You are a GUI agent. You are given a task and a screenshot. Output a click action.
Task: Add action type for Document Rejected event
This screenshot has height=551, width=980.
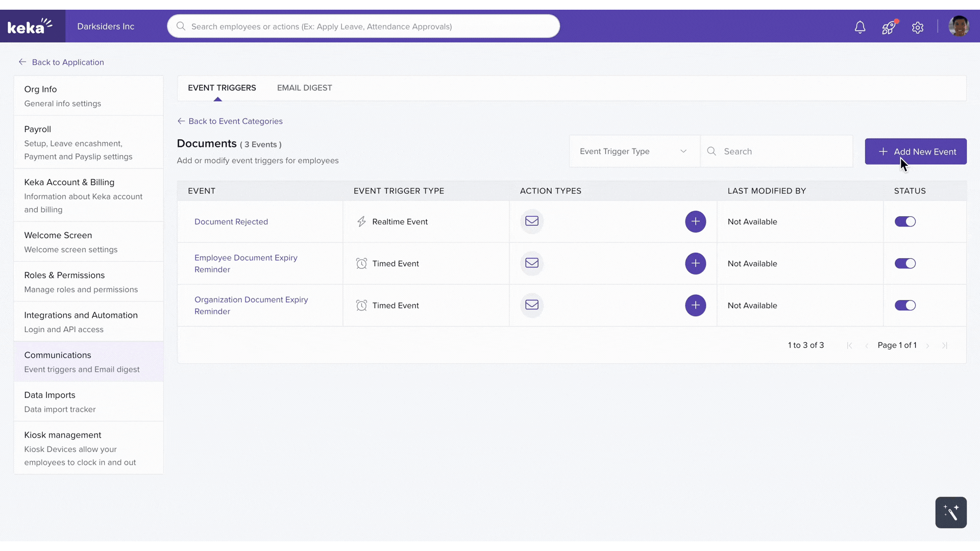coord(695,221)
